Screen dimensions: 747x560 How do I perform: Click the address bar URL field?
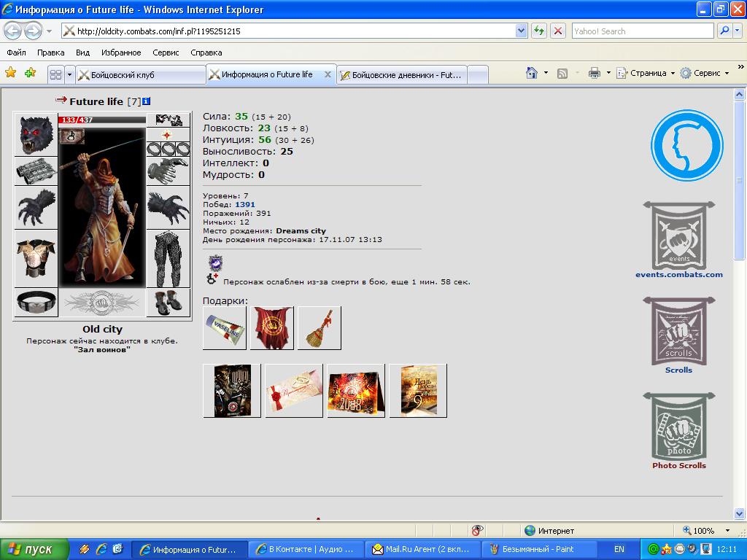[x=288, y=31]
